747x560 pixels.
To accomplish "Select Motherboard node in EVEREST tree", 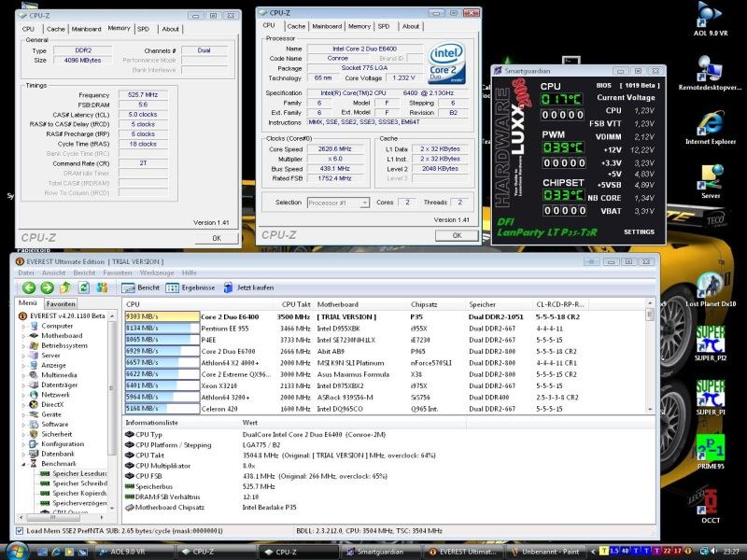I will pos(62,336).
